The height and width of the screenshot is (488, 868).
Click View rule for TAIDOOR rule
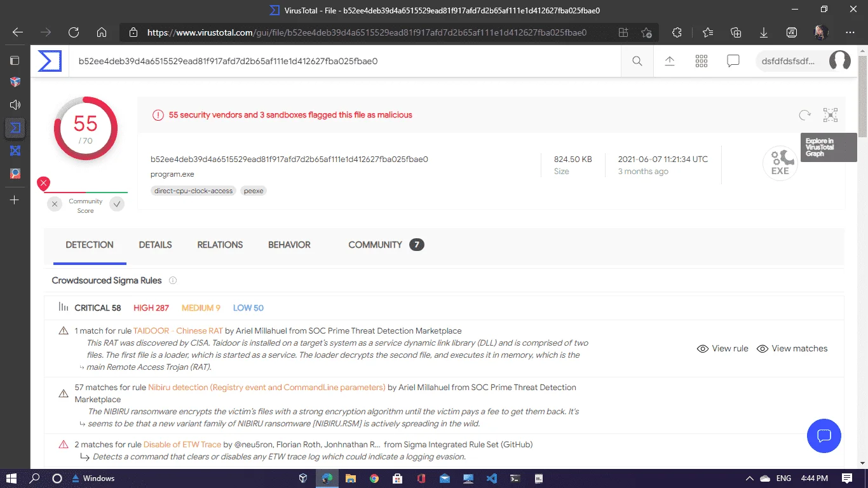point(722,349)
